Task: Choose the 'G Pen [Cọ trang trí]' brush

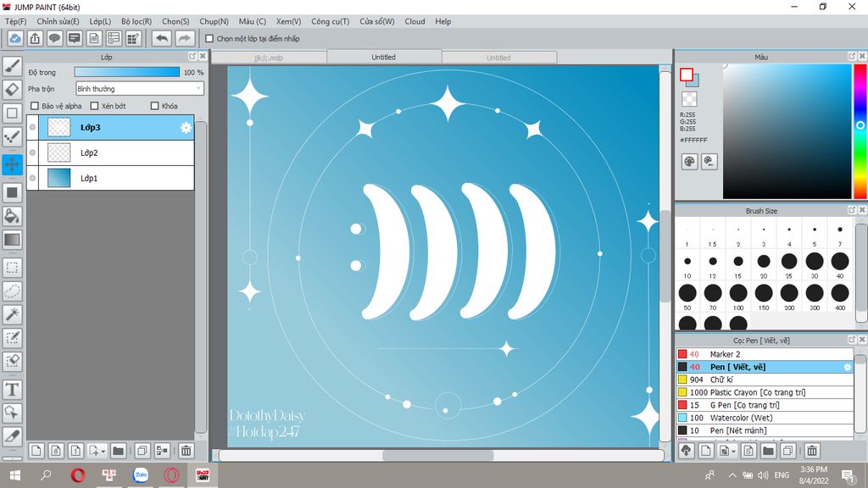Action: (765, 405)
